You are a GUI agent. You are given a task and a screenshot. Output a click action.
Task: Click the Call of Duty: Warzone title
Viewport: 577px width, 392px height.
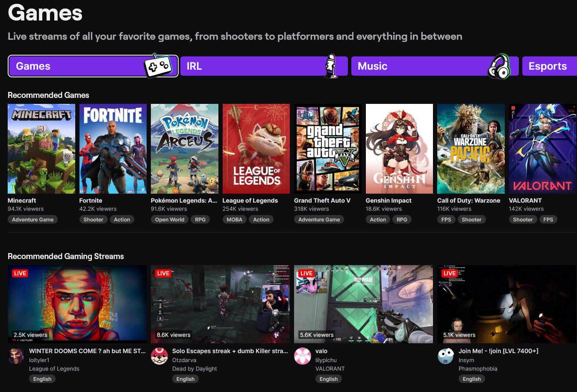click(x=469, y=200)
